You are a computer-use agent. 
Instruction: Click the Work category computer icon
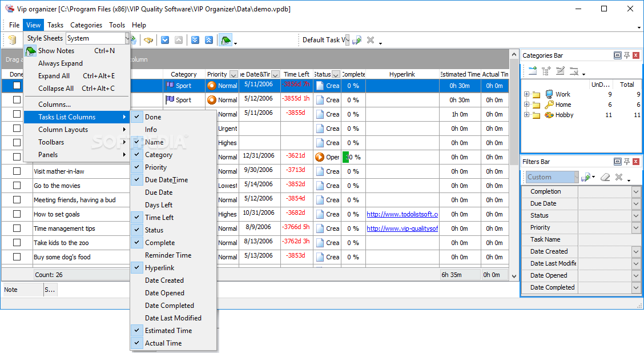(549, 94)
